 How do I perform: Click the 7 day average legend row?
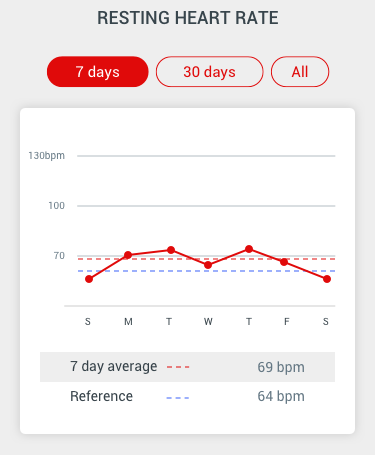click(x=187, y=367)
